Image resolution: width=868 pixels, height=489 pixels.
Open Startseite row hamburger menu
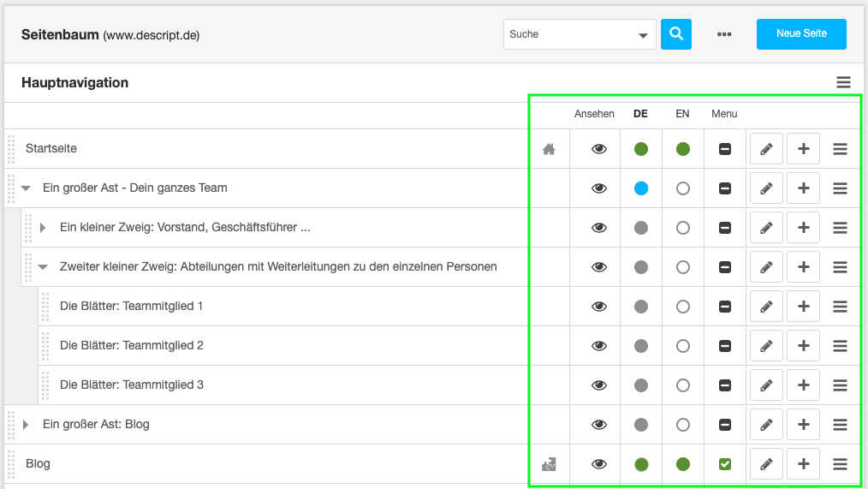(840, 149)
